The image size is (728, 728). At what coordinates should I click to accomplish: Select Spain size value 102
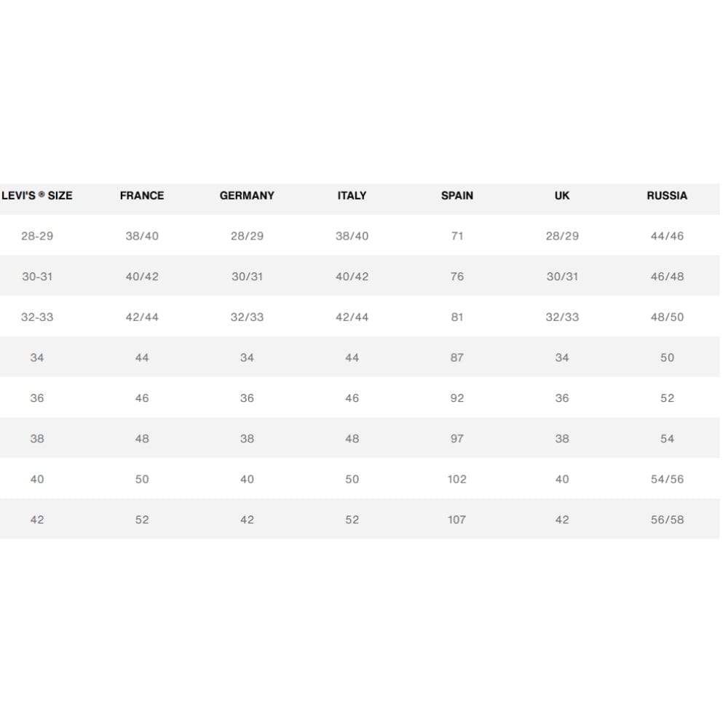click(x=457, y=479)
